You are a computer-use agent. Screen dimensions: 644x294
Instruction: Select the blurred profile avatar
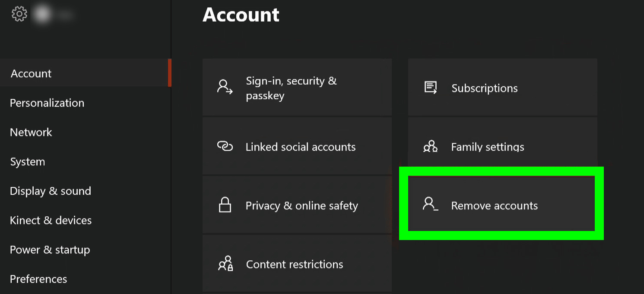pyautogui.click(x=44, y=14)
